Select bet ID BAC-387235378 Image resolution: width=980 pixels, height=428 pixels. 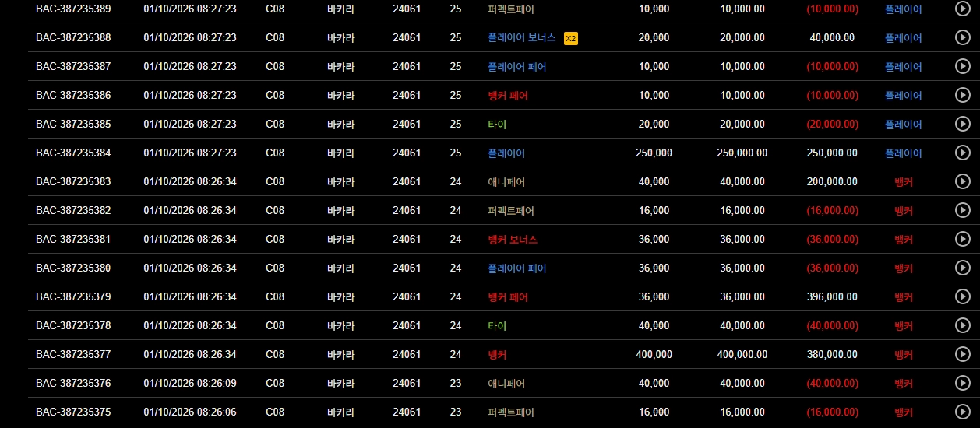click(x=73, y=326)
